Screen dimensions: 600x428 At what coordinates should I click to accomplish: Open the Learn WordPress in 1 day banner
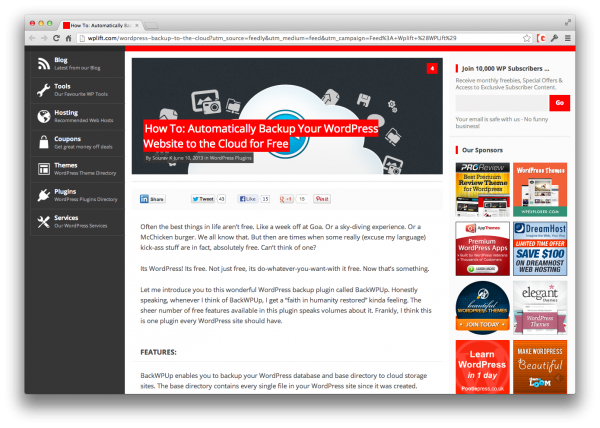click(x=483, y=367)
